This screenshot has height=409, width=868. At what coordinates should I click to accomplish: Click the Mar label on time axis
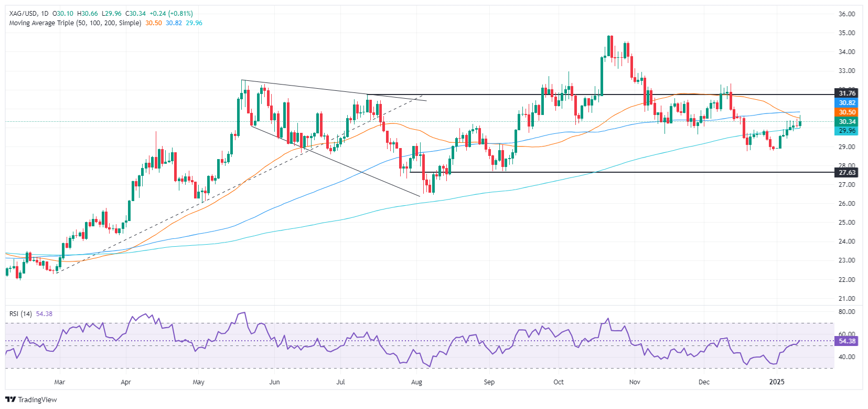click(60, 382)
